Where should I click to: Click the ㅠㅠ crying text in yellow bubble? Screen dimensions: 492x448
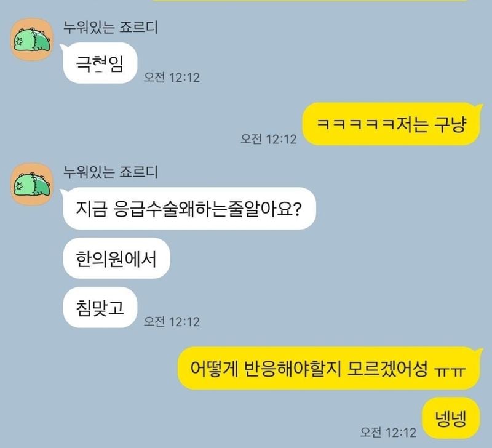pos(450,372)
